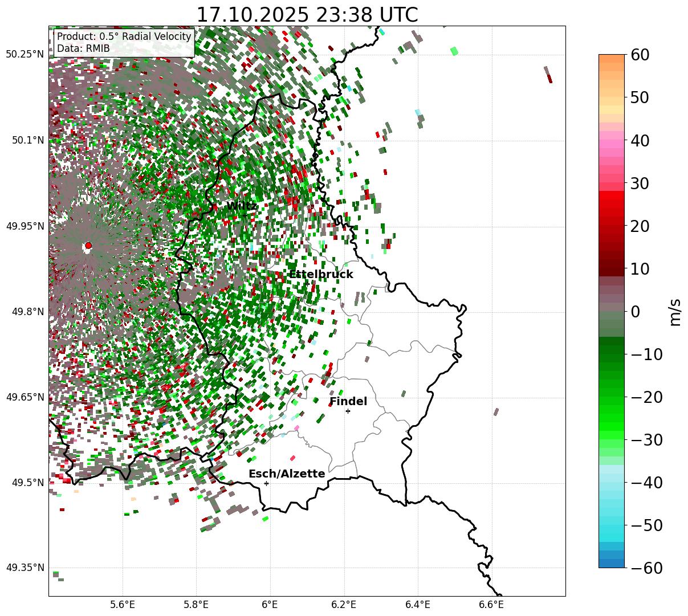This screenshot has height=616, width=688.
Task: Click the colorbar −60 tick label
Action: [646, 568]
